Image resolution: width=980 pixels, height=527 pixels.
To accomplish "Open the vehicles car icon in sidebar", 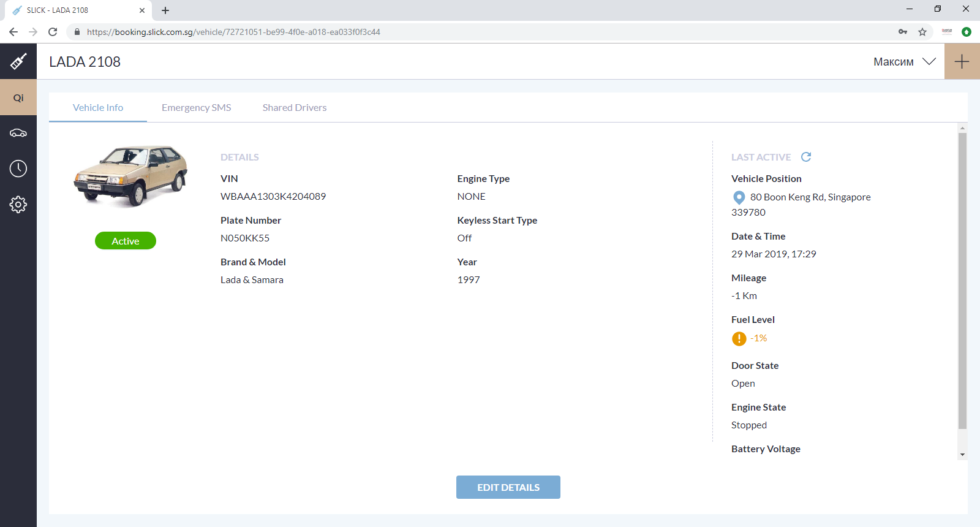I will [18, 133].
